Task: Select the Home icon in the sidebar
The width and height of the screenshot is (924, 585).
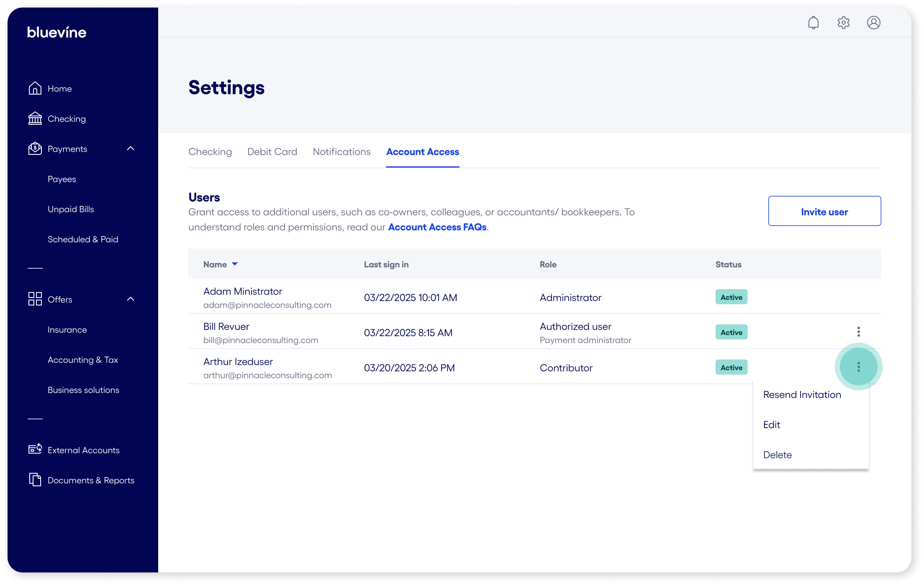Action: click(35, 88)
